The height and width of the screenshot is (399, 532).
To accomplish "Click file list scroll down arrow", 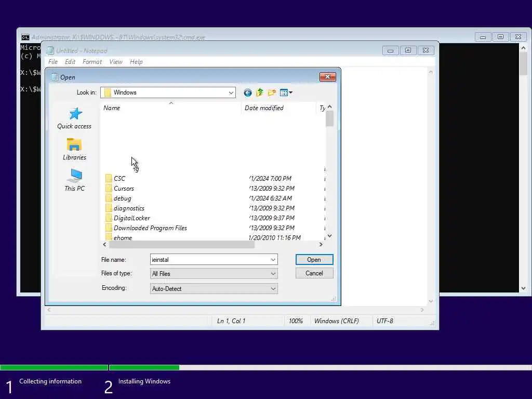I will [x=329, y=236].
